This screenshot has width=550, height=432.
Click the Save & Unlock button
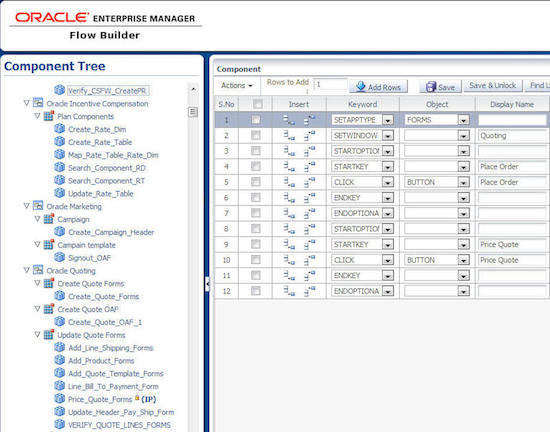tap(492, 86)
